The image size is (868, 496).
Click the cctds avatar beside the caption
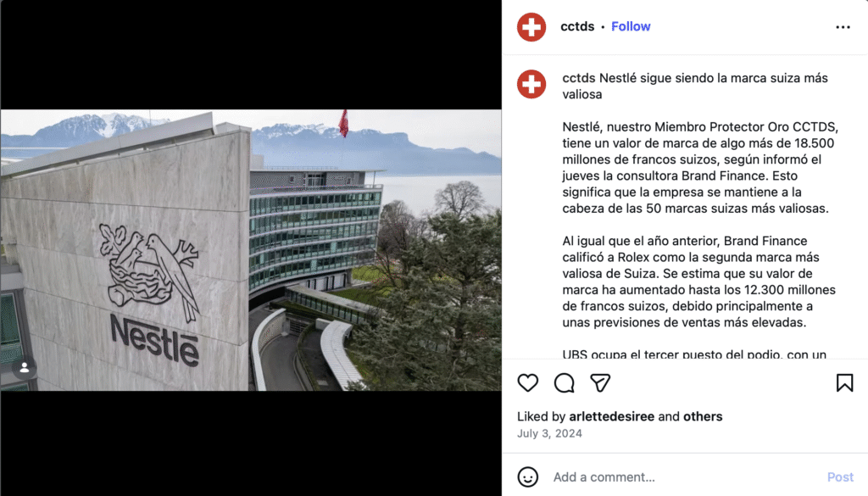coord(531,84)
